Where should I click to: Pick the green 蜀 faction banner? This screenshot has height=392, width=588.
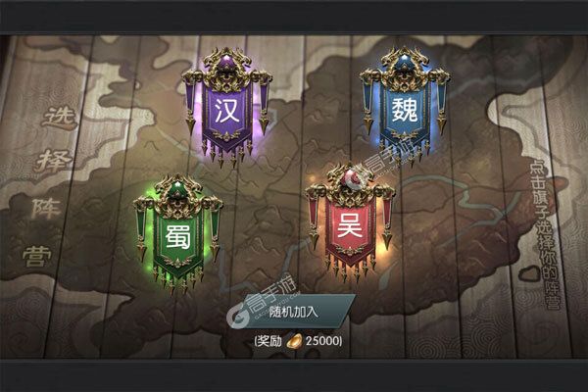(177, 234)
